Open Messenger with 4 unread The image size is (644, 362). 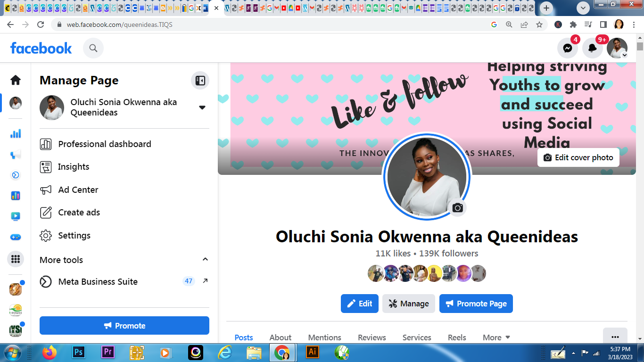[568, 48]
